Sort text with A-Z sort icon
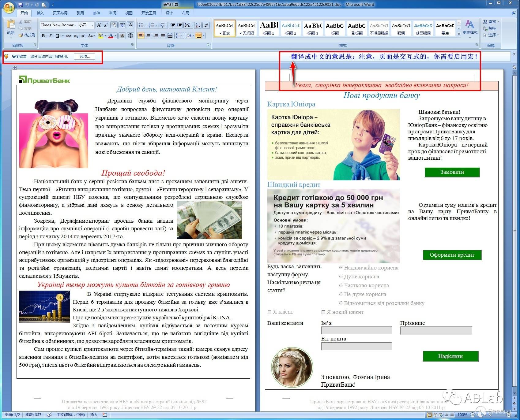 [x=198, y=25]
